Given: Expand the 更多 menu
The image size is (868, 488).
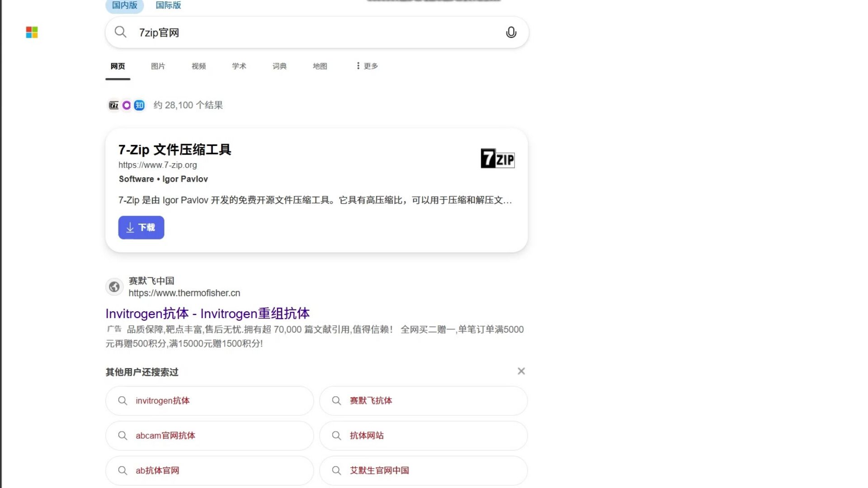Looking at the screenshot, I should click(x=367, y=66).
